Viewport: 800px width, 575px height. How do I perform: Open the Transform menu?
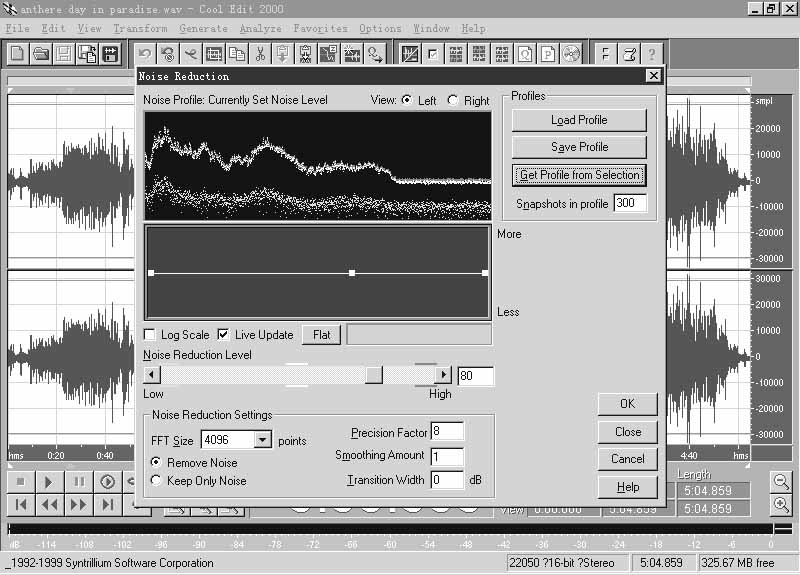coord(140,29)
